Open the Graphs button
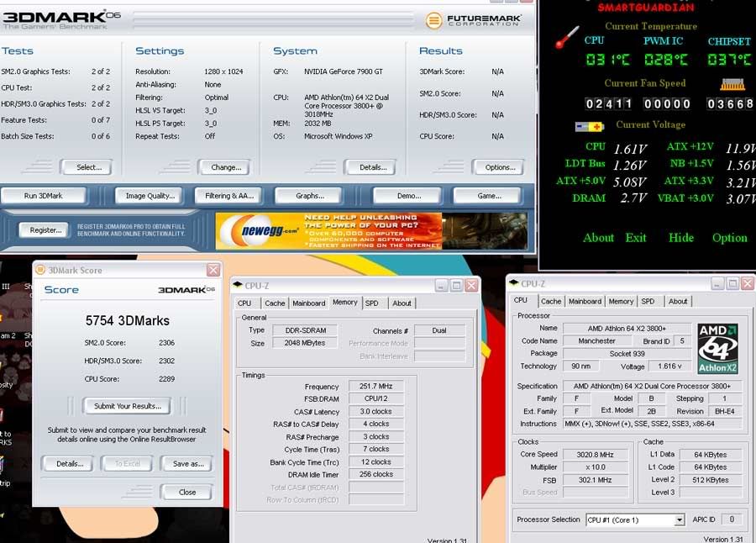This screenshot has height=543, width=756. 309,196
